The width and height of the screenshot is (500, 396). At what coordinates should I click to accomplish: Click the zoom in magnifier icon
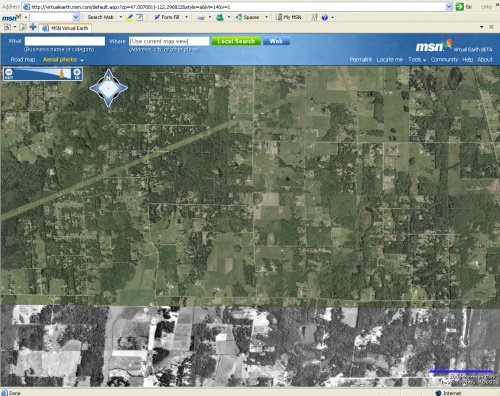(x=77, y=73)
